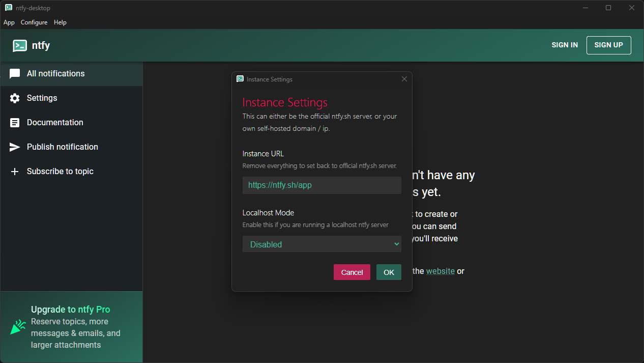Open the Help menu

tap(60, 22)
